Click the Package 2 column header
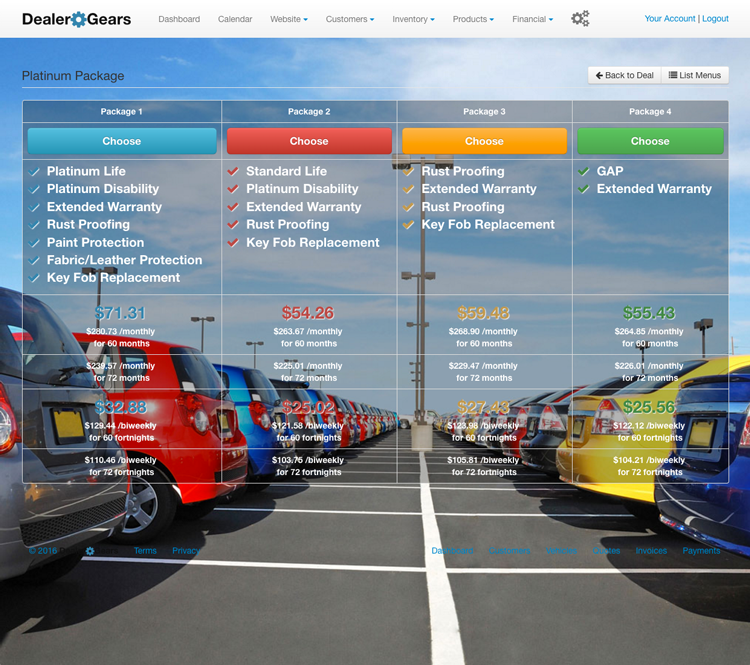The image size is (750, 665). pos(309,111)
